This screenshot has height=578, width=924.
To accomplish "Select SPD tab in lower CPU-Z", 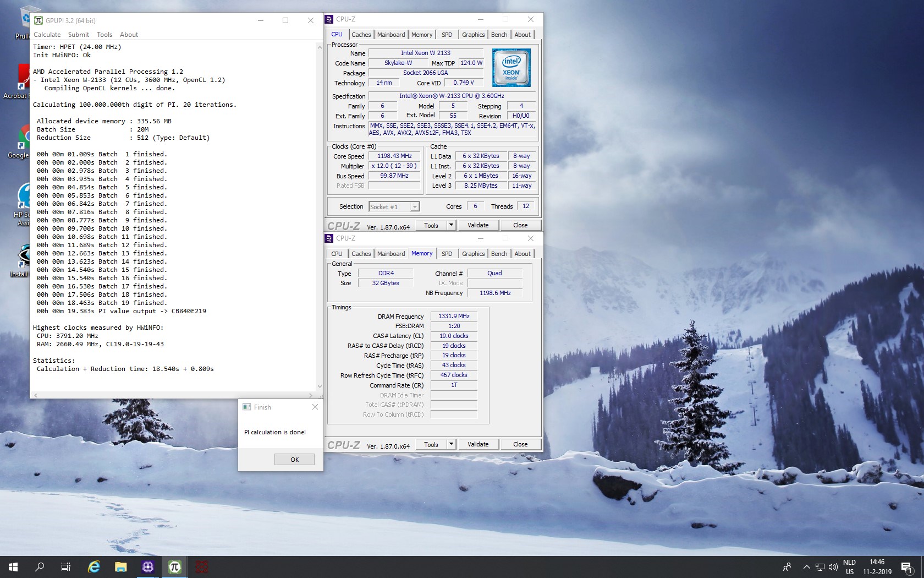I will coord(447,254).
